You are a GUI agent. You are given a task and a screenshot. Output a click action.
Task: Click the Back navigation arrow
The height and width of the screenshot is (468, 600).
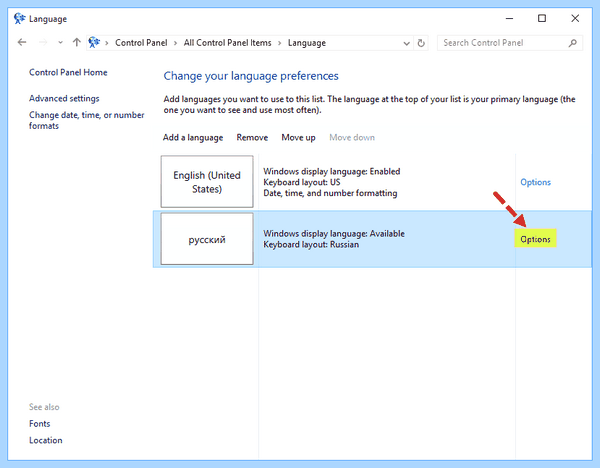(22, 42)
